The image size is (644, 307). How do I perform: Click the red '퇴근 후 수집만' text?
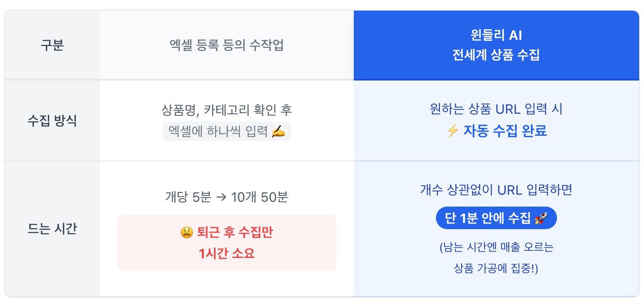[233, 232]
